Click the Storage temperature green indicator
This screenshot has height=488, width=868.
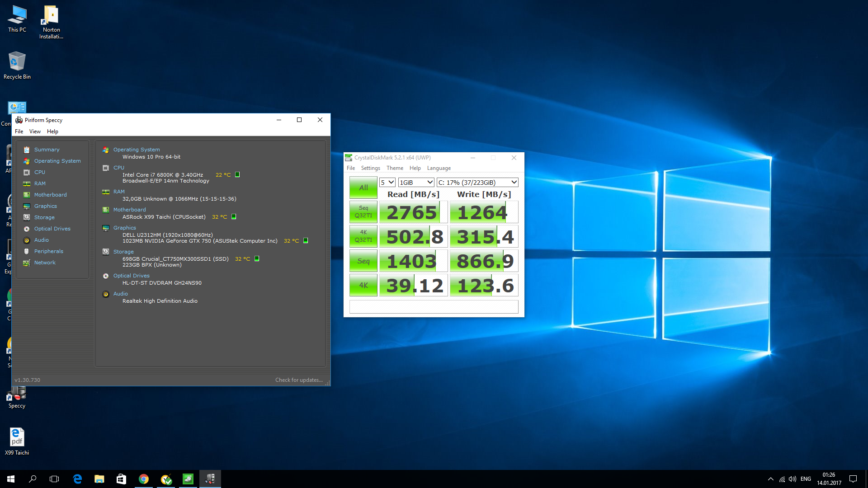click(x=257, y=258)
